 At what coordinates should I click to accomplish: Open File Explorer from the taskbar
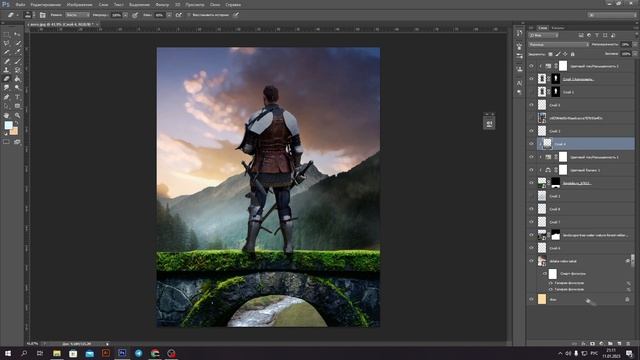[x=57, y=353]
